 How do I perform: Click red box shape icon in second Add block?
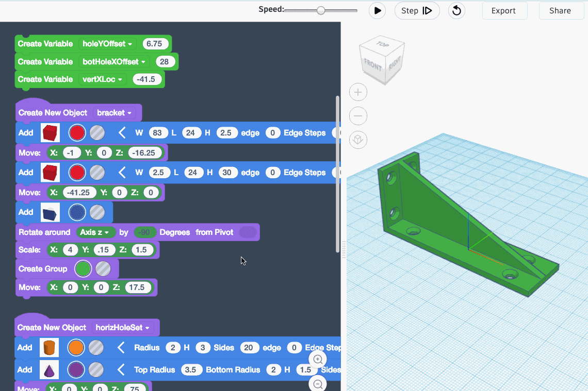pos(50,173)
